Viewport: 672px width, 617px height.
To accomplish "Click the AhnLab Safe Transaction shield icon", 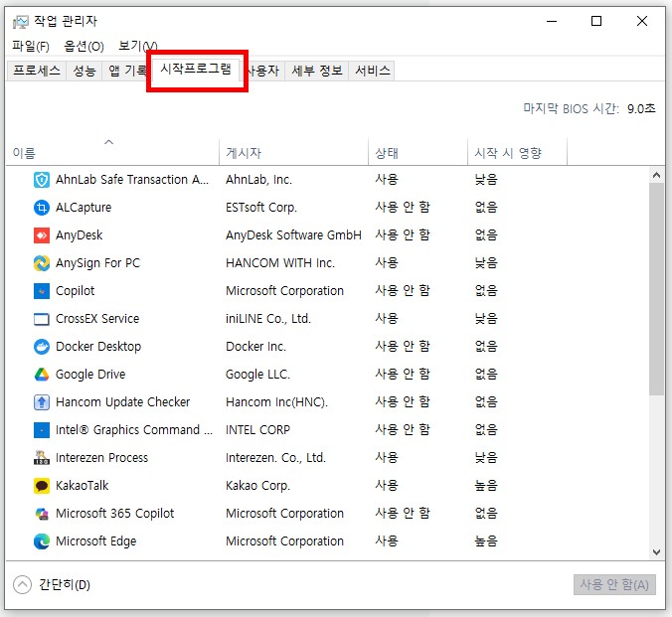I will point(42,180).
